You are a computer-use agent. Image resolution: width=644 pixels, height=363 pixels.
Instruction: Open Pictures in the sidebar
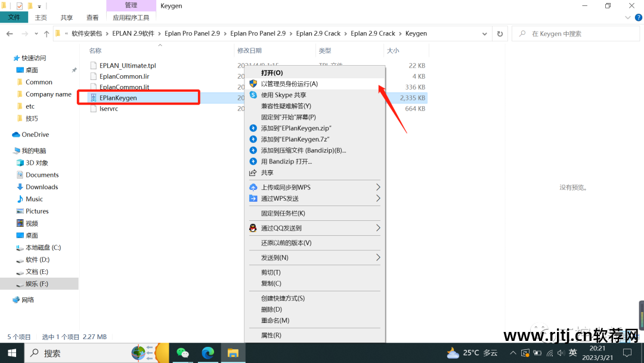[x=37, y=211]
